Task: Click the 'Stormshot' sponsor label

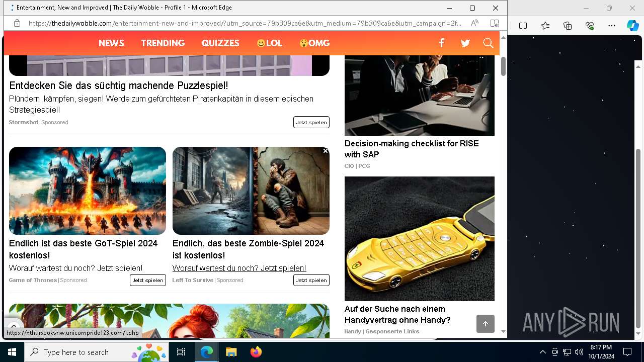Action: coord(24,122)
